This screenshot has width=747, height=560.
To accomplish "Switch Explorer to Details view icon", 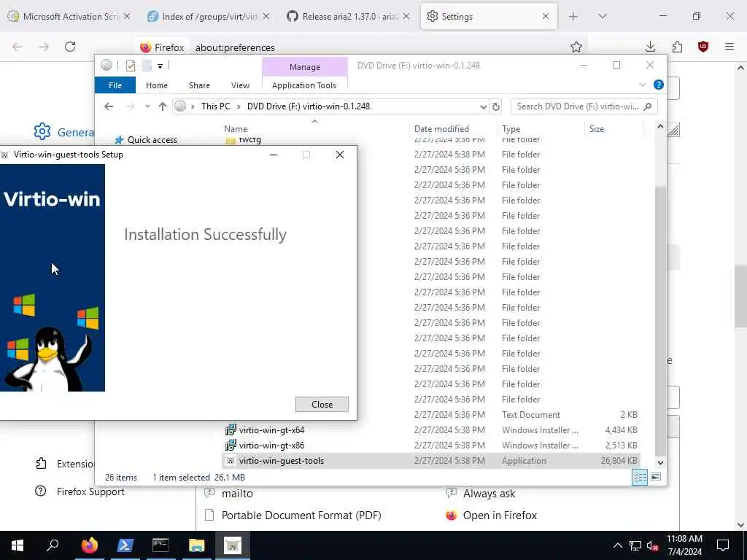I will point(639,477).
